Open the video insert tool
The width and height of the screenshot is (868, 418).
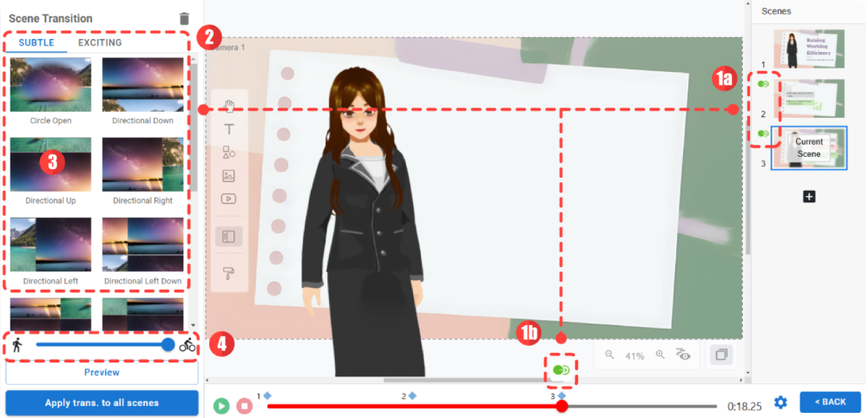[228, 198]
